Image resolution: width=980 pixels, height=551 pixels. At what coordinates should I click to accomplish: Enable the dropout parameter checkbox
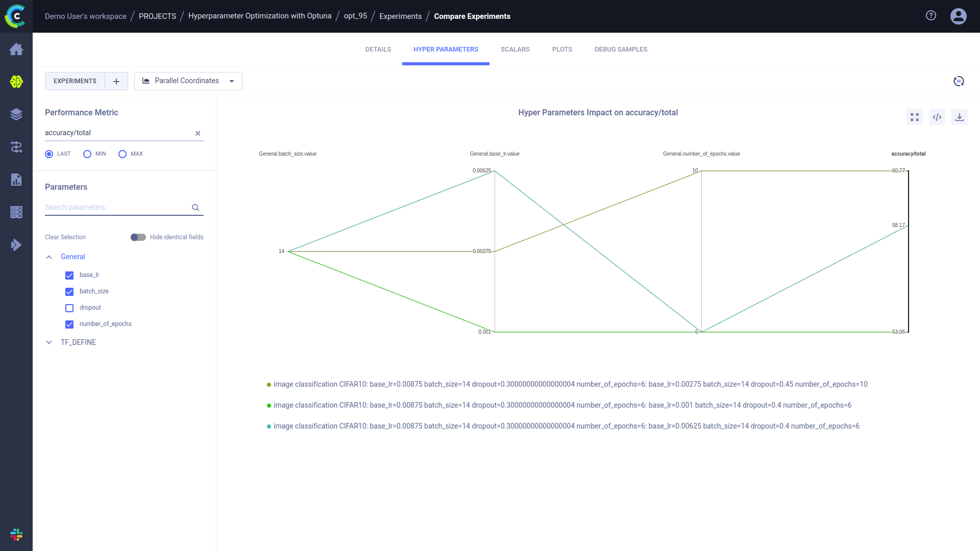coord(69,308)
